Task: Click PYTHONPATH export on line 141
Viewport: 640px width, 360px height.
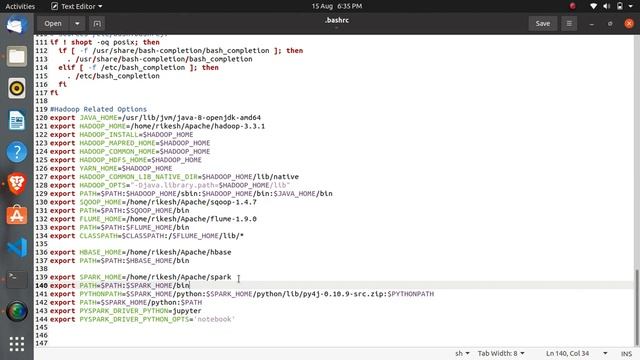Action: pyautogui.click(x=242, y=294)
